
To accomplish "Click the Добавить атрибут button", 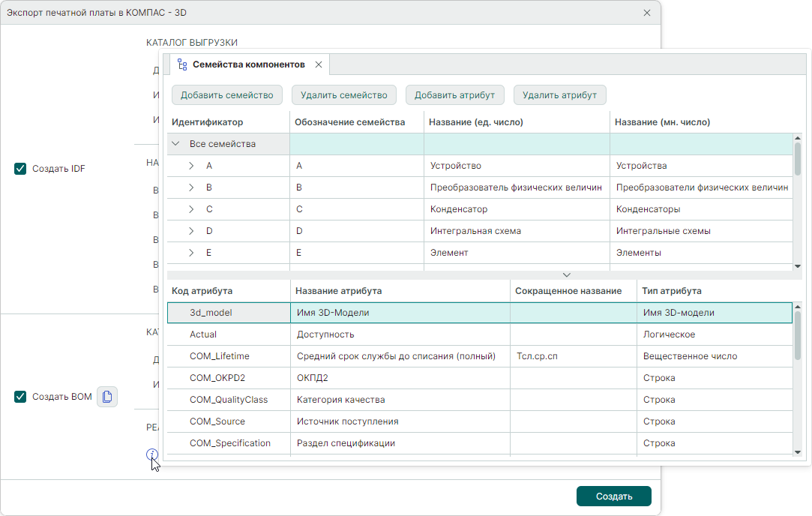I will 454,95.
